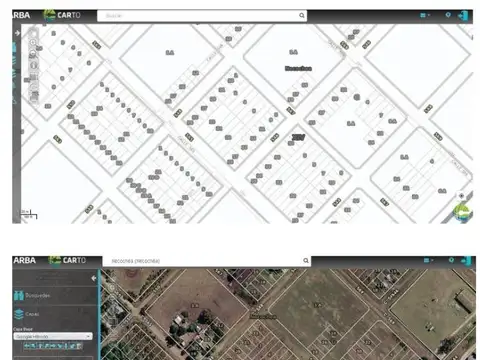Click the login door icon in lower header
This screenshot has width=480, height=360.
(467, 261)
